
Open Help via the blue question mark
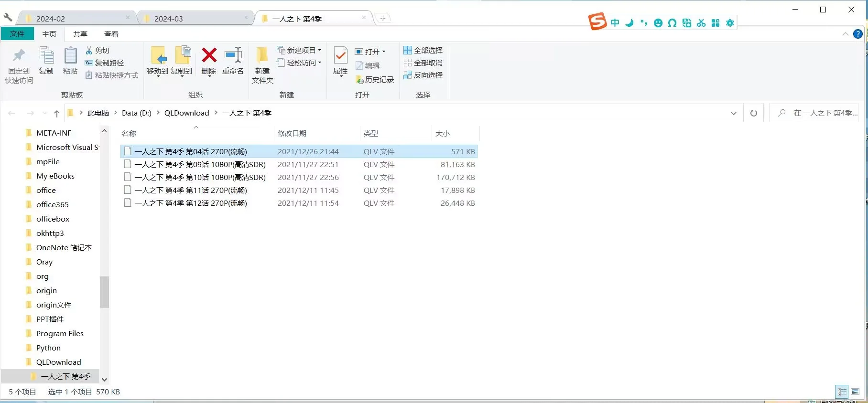[x=858, y=34]
